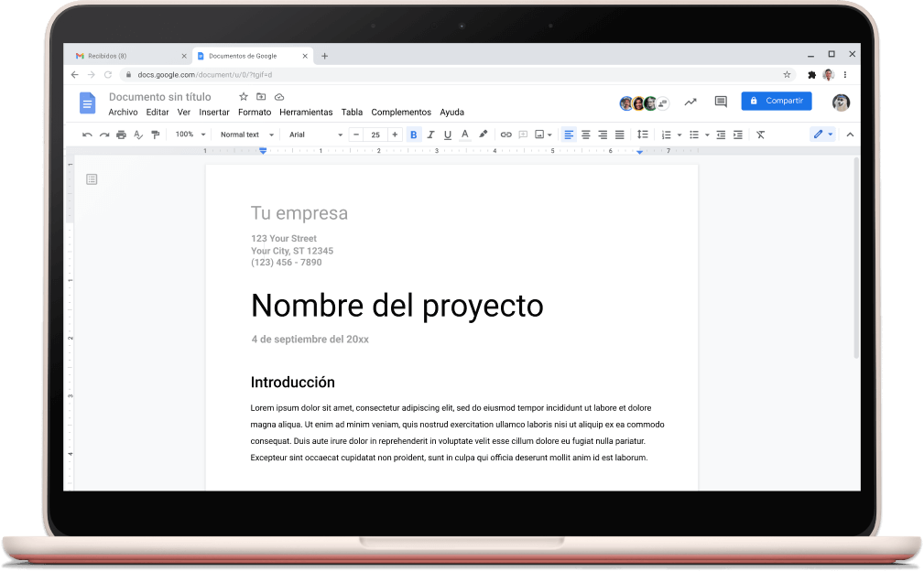Increase font size with plus button
The image size is (924, 572).
(395, 135)
